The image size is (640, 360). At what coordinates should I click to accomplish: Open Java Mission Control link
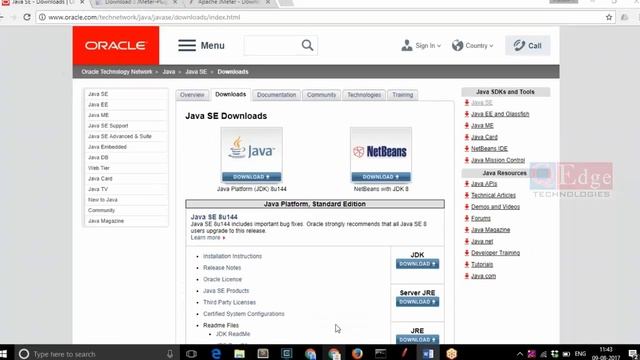(498, 160)
